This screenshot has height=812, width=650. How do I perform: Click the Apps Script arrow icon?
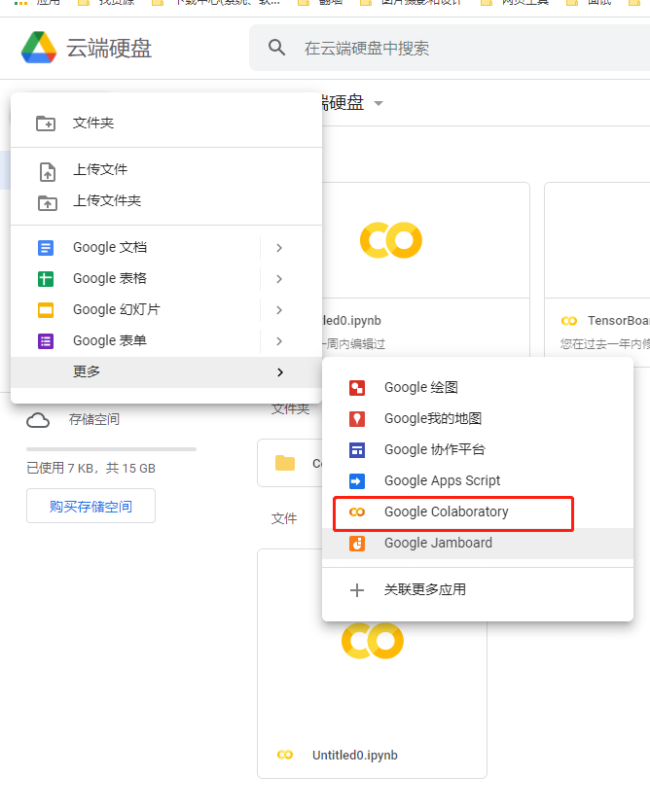point(357,481)
